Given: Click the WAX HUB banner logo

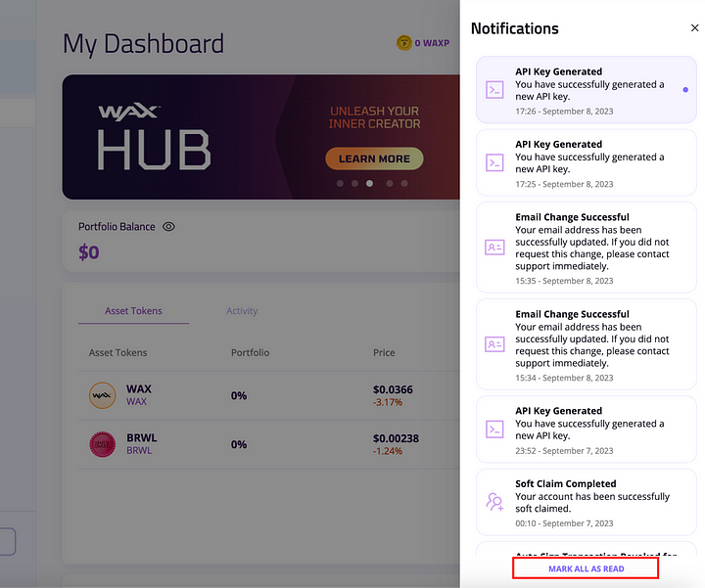Looking at the screenshot, I should pos(154,137).
